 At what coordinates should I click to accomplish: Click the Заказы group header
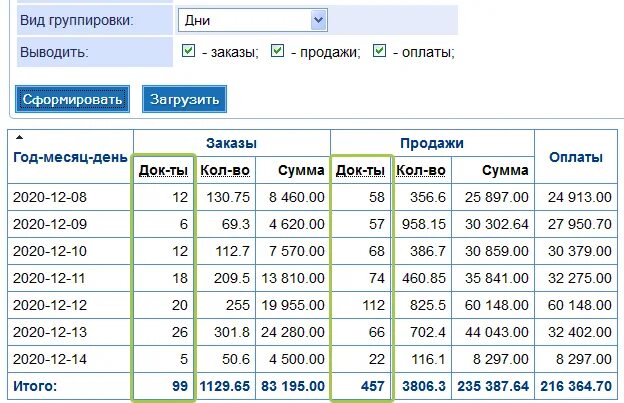click(x=231, y=143)
